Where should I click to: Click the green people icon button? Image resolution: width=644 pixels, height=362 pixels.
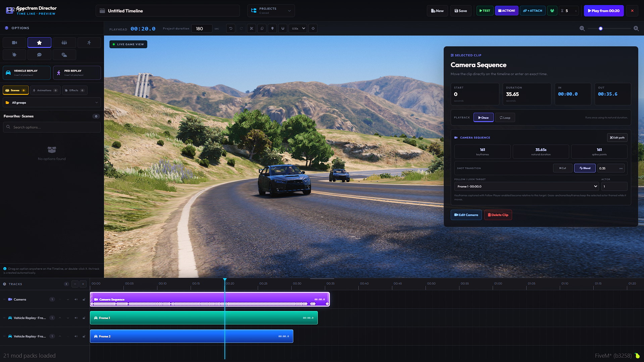[552, 11]
